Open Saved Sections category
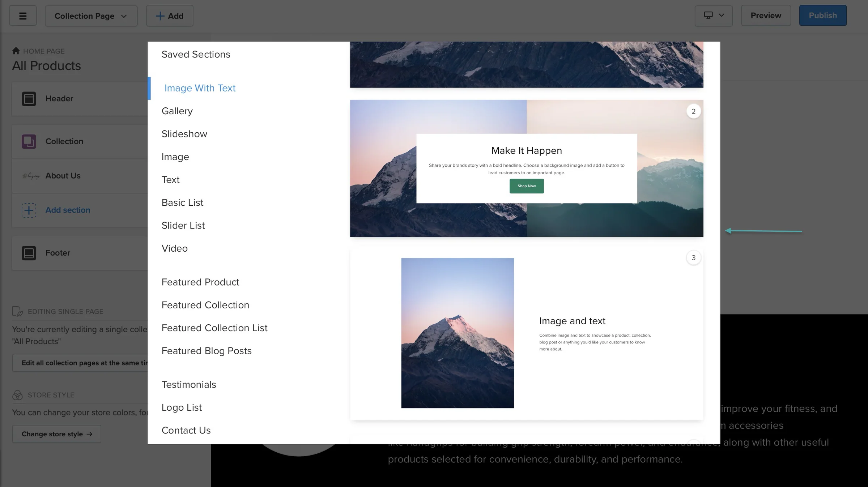The image size is (868, 487). tap(196, 54)
